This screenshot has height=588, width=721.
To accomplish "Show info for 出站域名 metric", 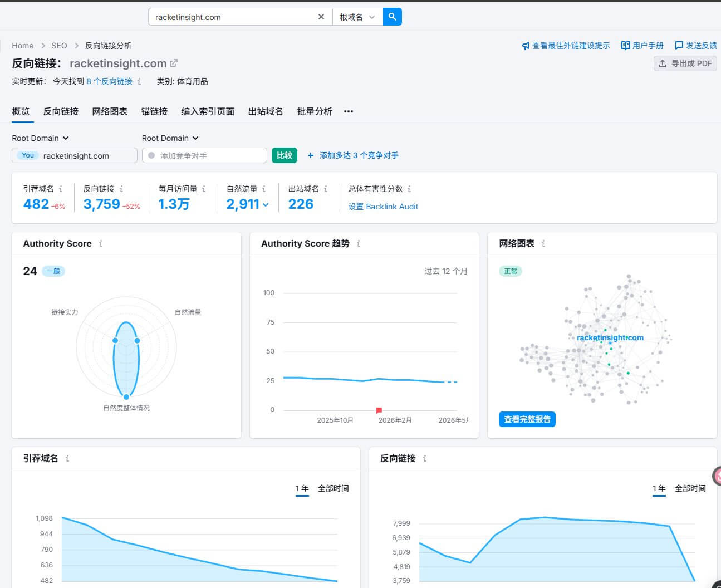I will [326, 189].
